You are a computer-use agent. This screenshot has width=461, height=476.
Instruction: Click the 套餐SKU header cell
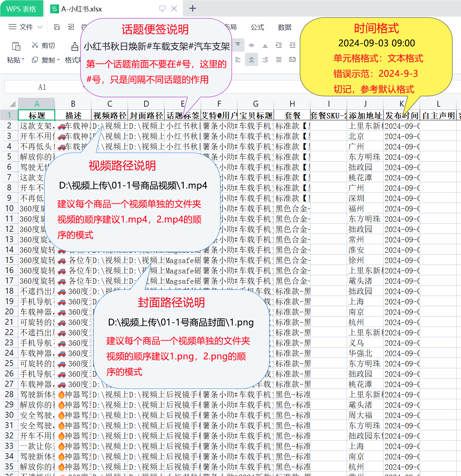click(x=329, y=115)
